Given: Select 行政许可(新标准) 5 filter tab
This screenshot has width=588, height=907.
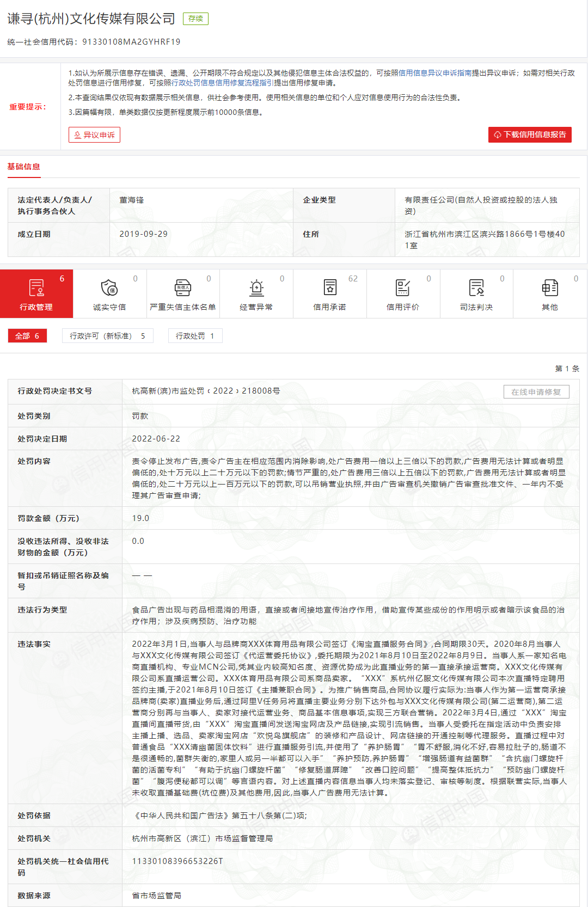Looking at the screenshot, I should (x=108, y=336).
